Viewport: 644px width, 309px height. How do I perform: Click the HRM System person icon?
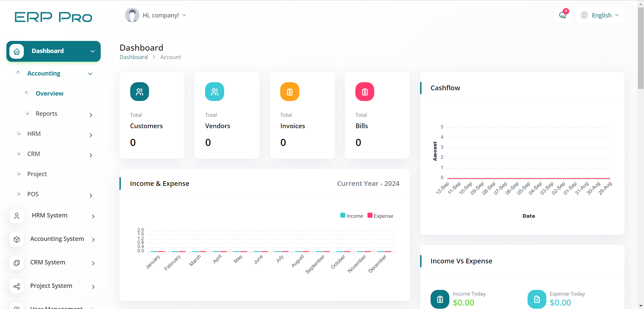[17, 216]
